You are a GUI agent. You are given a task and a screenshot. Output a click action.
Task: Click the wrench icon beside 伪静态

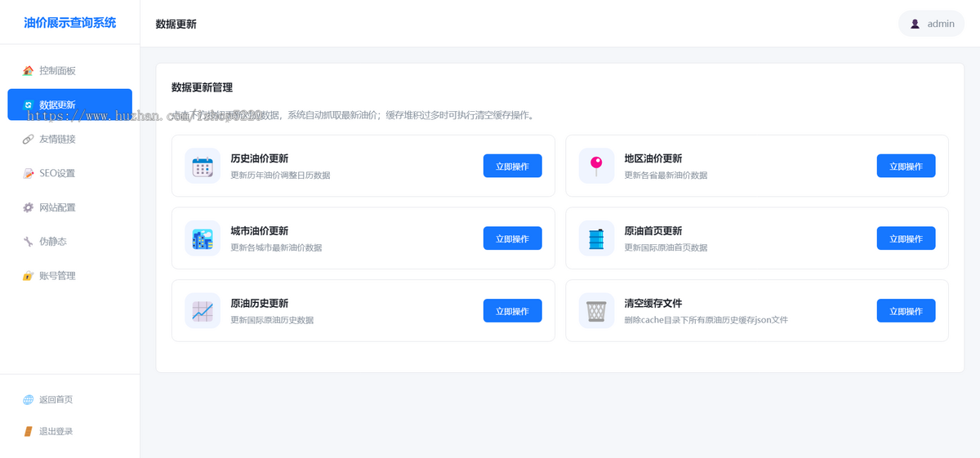click(x=29, y=242)
